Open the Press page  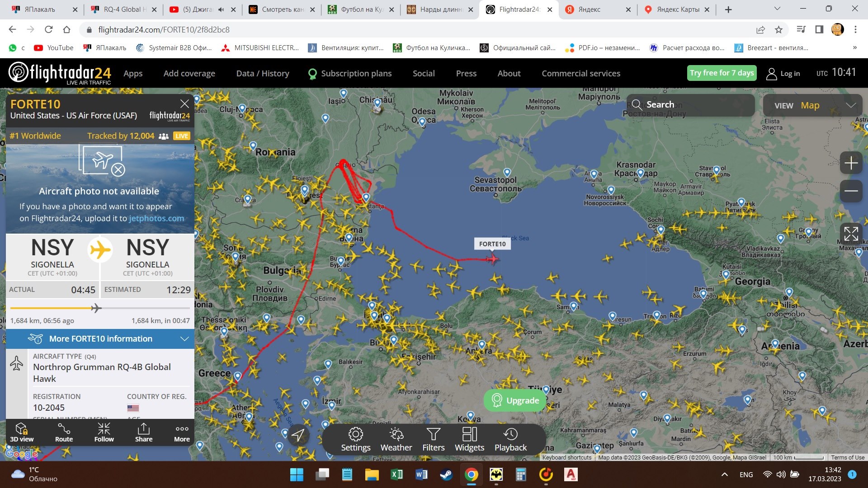[x=466, y=74]
